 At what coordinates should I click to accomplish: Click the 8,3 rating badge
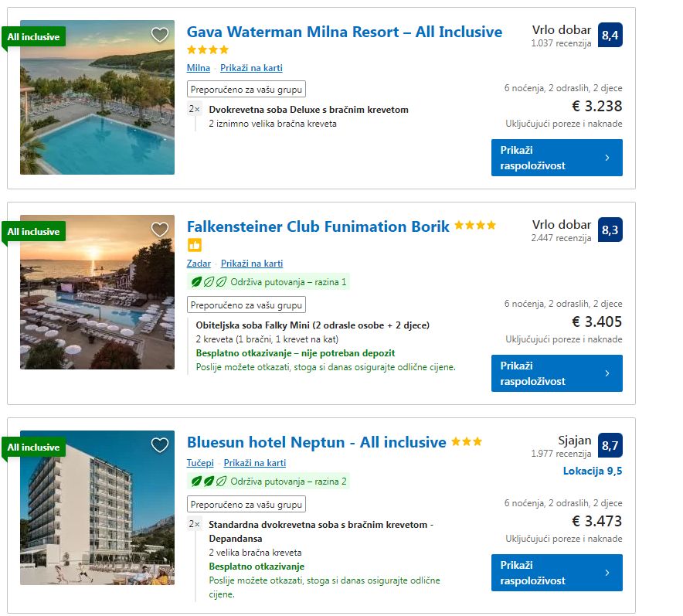pyautogui.click(x=610, y=230)
